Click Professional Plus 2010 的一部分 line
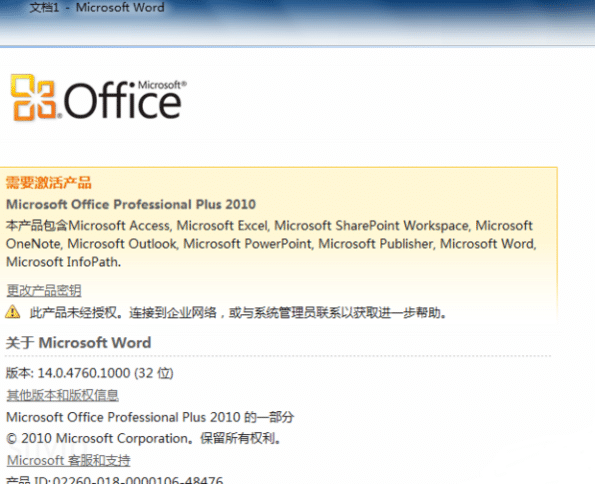 pyautogui.click(x=150, y=417)
